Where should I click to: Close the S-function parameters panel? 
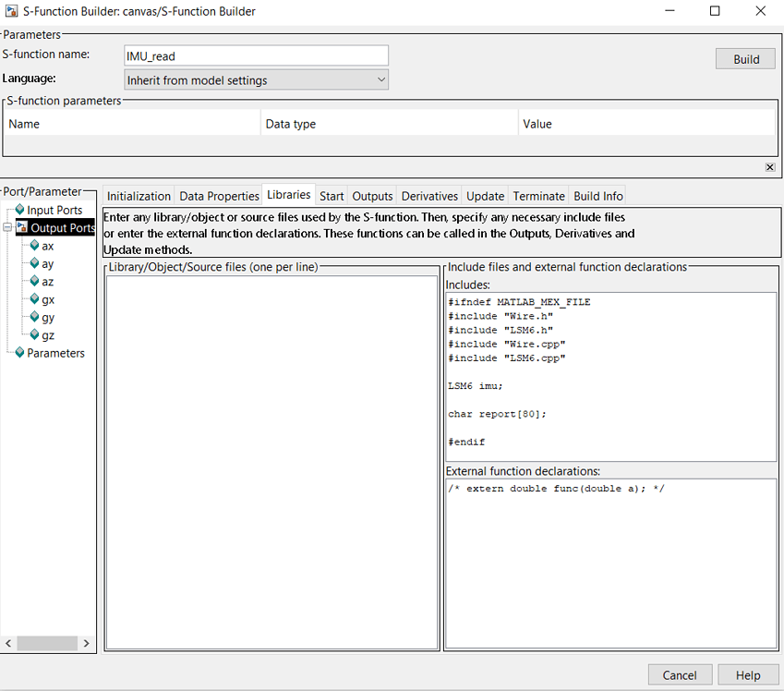tap(770, 167)
